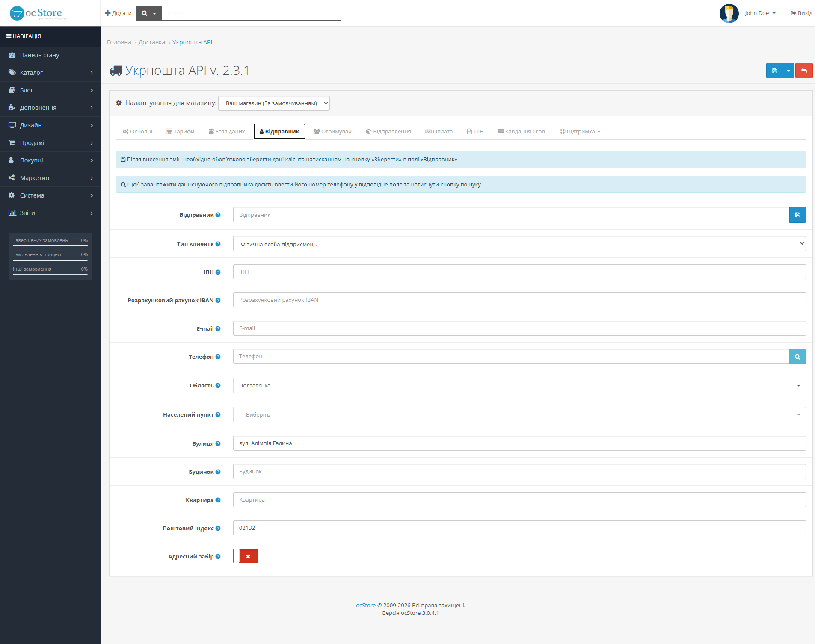The image size is (815, 644).
Task: Switch to the Тарифи tab
Action: click(180, 131)
